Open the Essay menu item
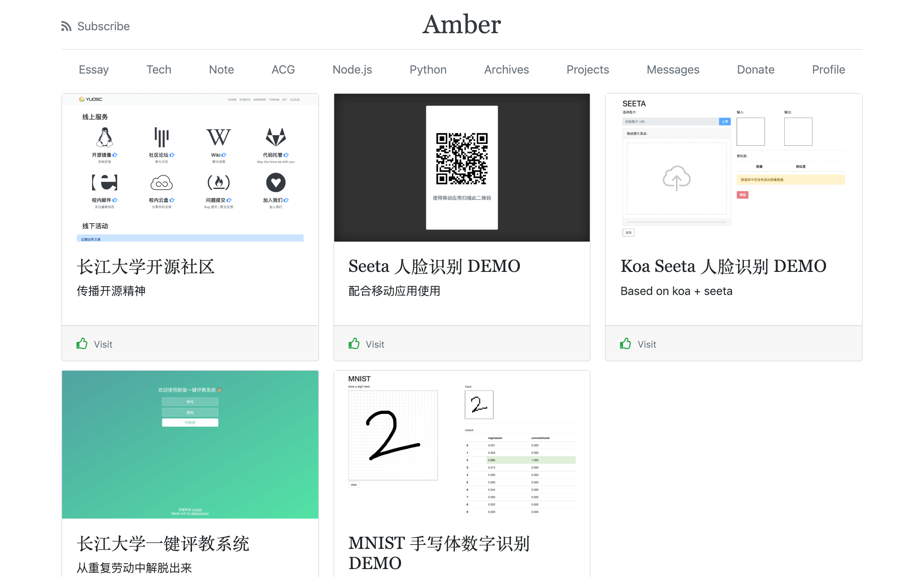 (x=93, y=70)
